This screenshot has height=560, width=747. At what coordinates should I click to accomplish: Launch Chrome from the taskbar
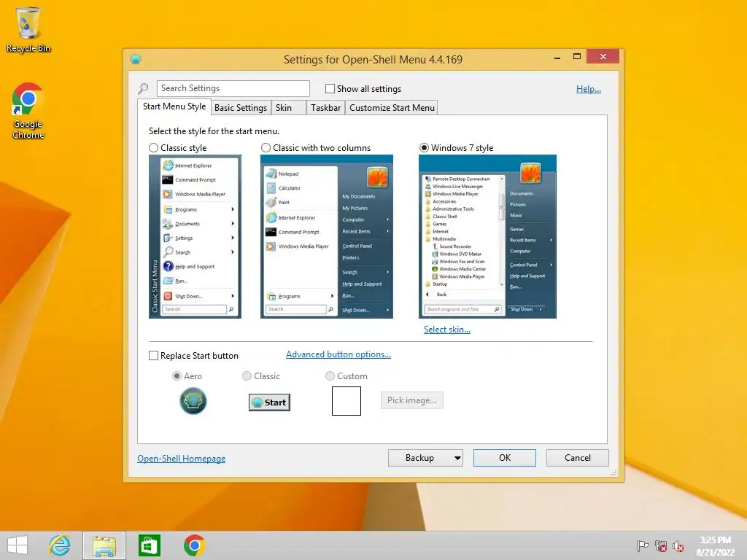194,545
